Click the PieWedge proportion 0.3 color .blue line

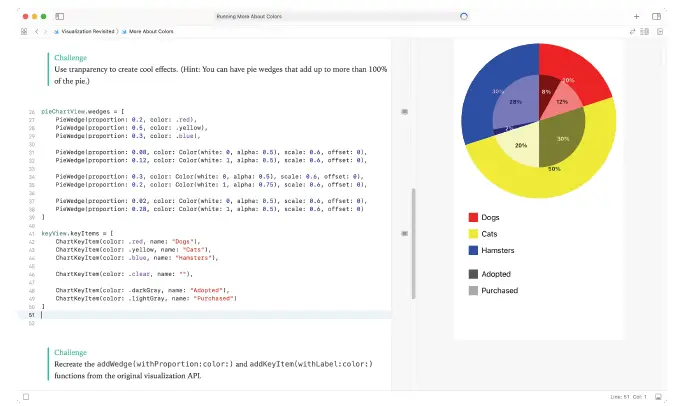[x=128, y=136]
